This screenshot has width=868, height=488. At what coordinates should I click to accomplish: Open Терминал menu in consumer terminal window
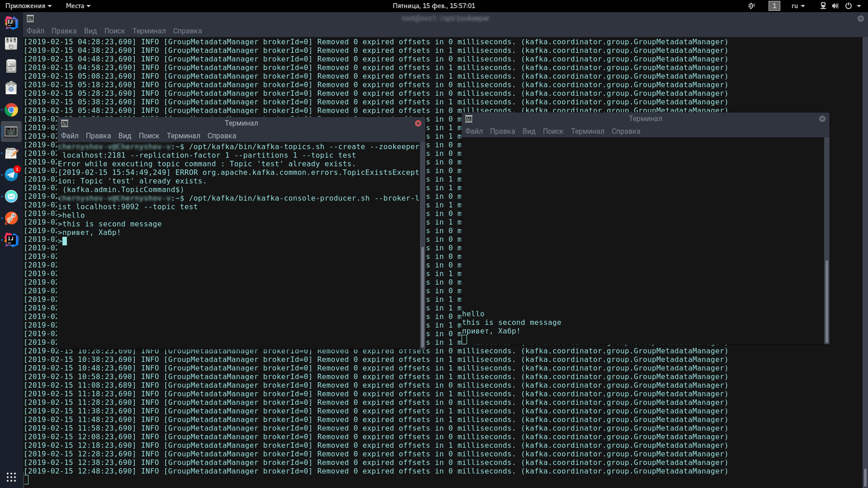coord(587,131)
